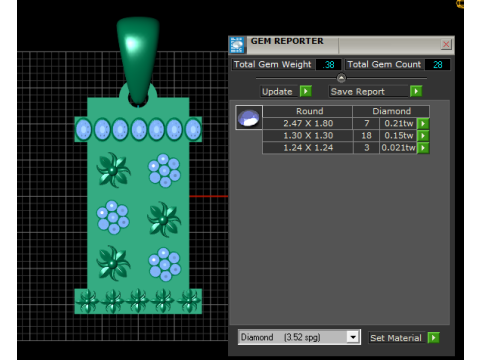Select the top-left green pinwheel flower on pendant

point(113,170)
